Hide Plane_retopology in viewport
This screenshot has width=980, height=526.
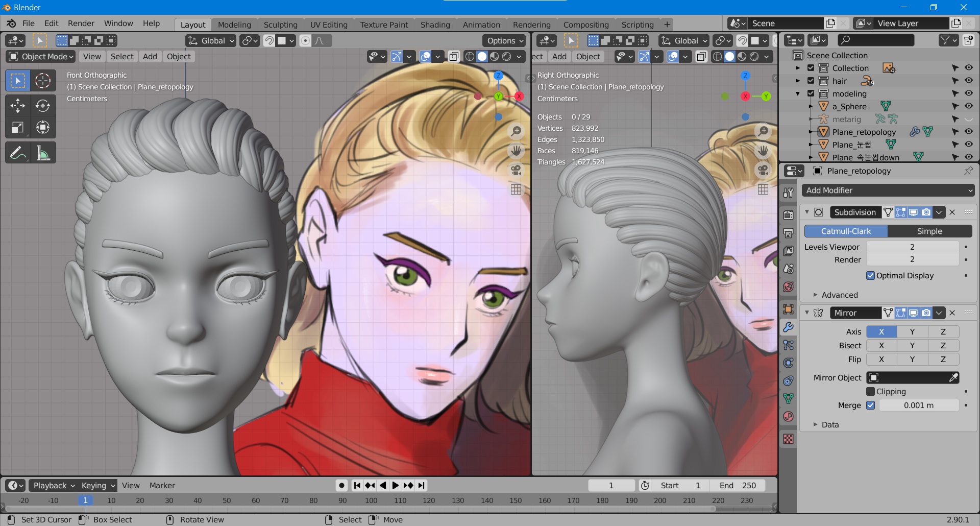[968, 132]
